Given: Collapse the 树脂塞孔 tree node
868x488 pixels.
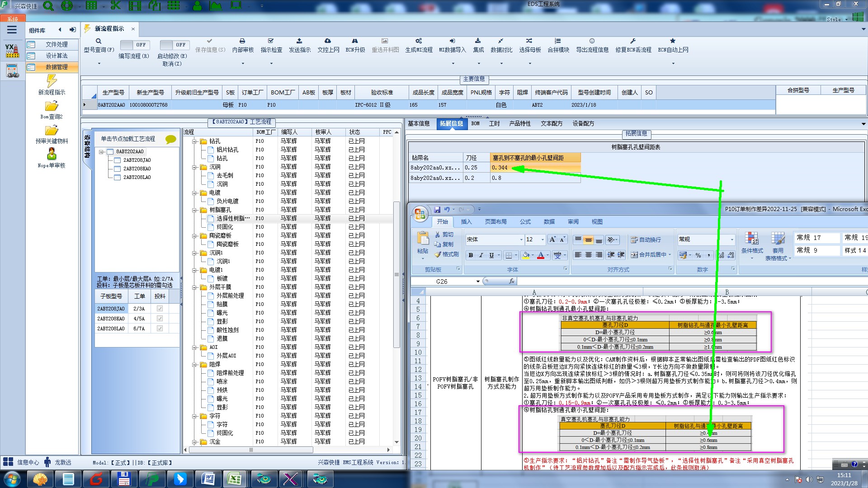Looking at the screenshot, I should pos(195,210).
